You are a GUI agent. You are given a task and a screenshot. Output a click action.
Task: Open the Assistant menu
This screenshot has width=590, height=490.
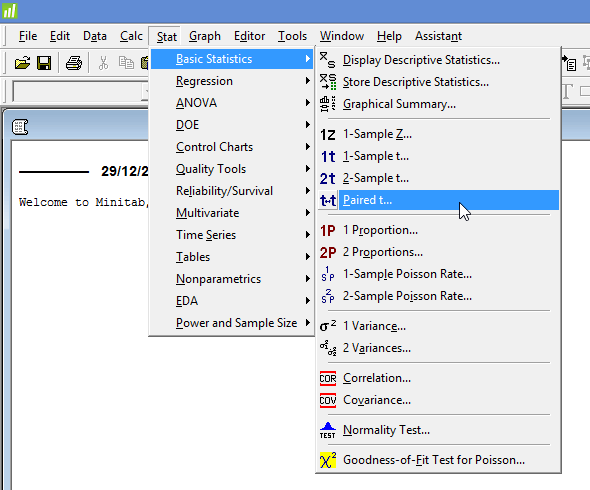point(438,36)
